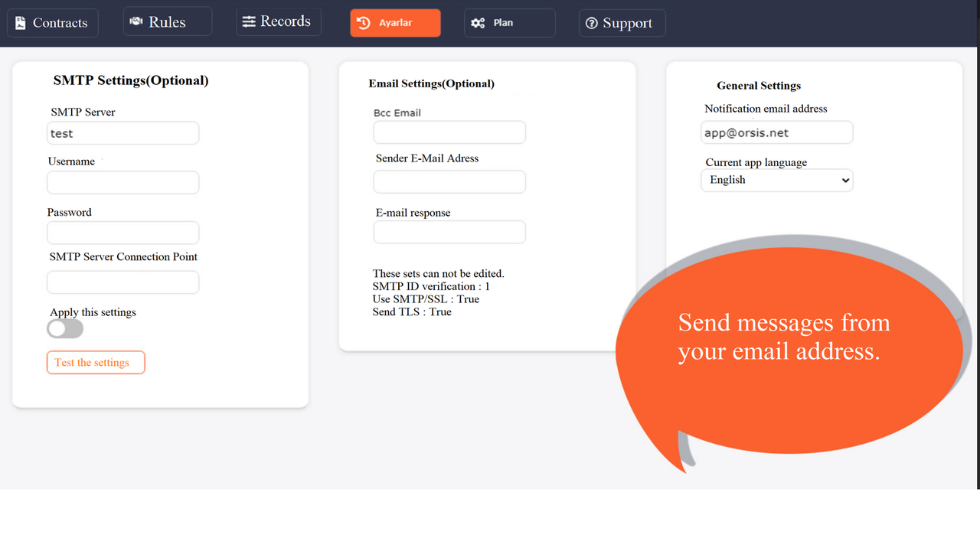Open the Plan section
The height and width of the screenshot is (551, 980).
tap(509, 23)
